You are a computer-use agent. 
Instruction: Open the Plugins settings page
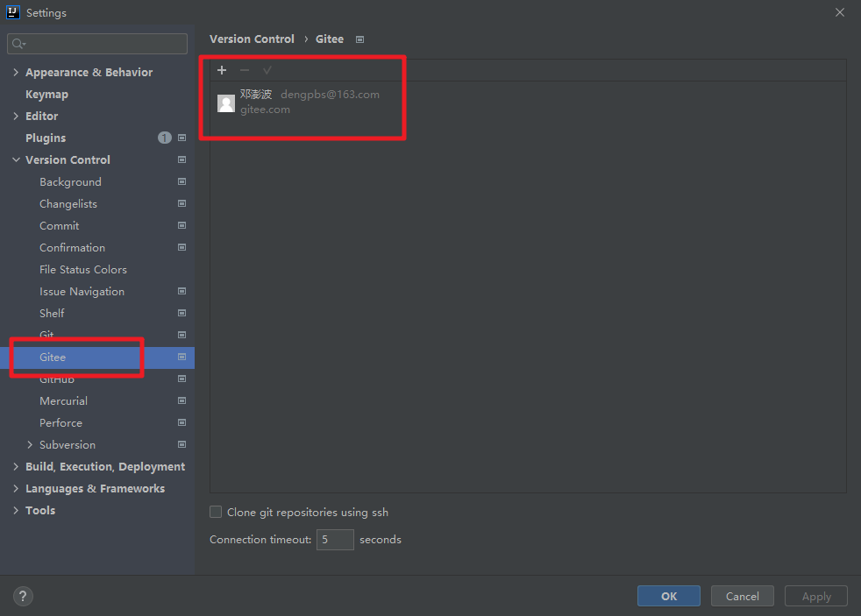(46, 138)
